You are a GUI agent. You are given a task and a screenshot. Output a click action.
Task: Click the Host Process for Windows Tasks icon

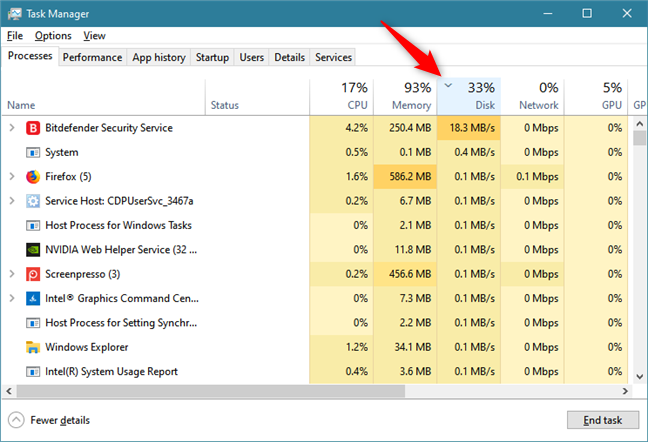33,226
